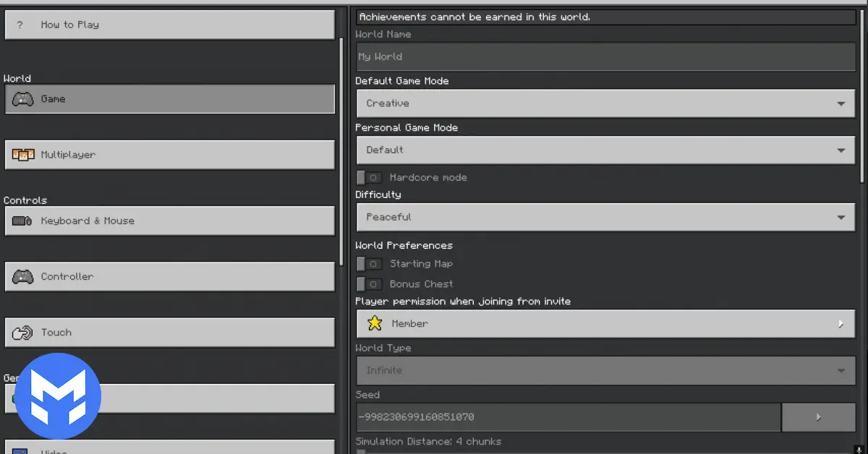Viewport: 868px width, 454px height.
Task: Turn on the Bonus Chest toggle
Action: pyautogui.click(x=369, y=285)
